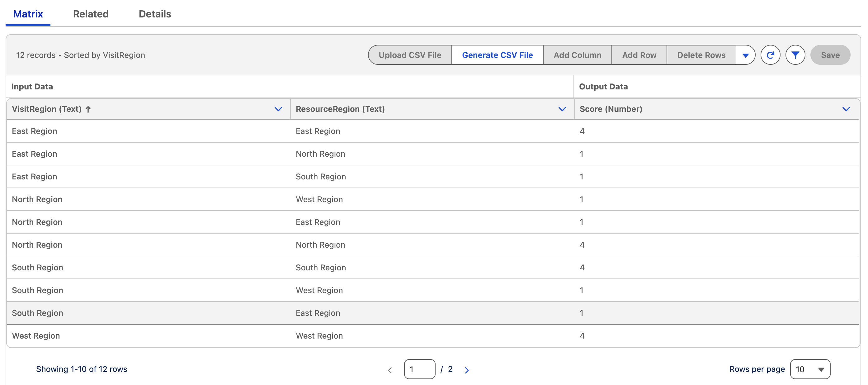Image resolution: width=868 pixels, height=385 pixels.
Task: Click VisitRegion sort arrow indicator
Action: click(88, 109)
